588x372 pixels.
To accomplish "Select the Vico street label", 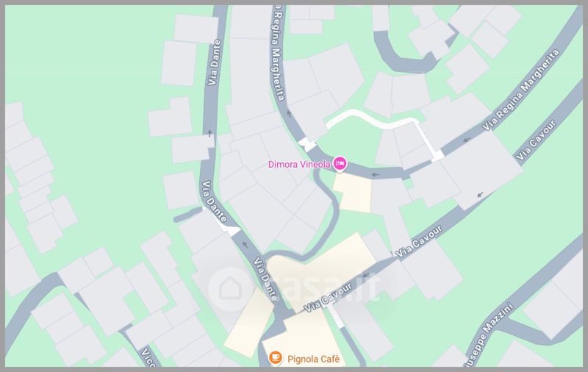I will [x=148, y=358].
